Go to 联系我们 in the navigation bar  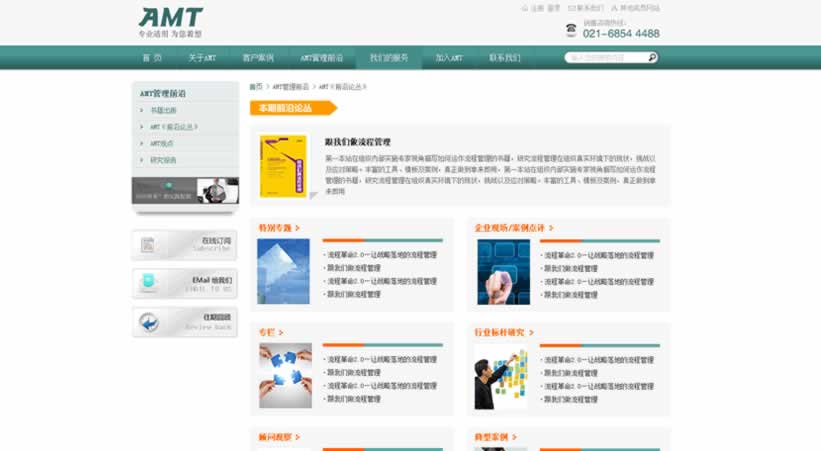pyautogui.click(x=504, y=58)
